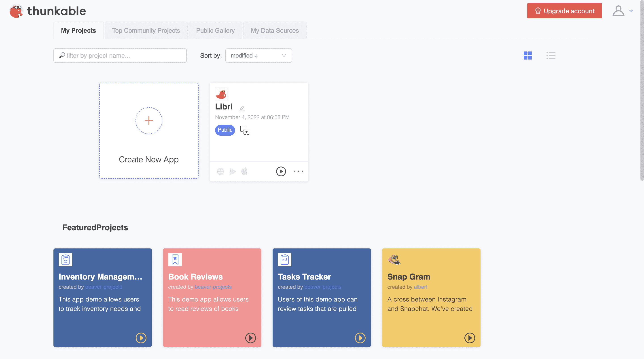The width and height of the screenshot is (644, 359).
Task: Open the Libri project title
Action: pyautogui.click(x=224, y=107)
